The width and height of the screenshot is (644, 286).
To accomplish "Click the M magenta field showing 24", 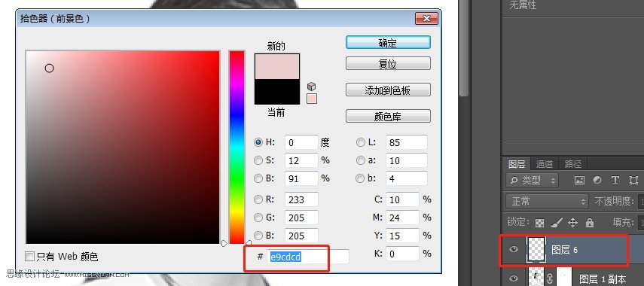I will tap(402, 218).
